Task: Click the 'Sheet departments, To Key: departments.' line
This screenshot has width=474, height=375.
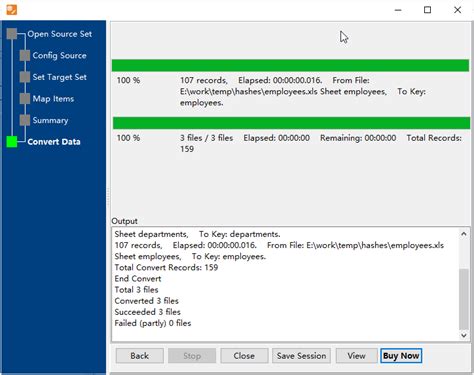Action: [197, 234]
